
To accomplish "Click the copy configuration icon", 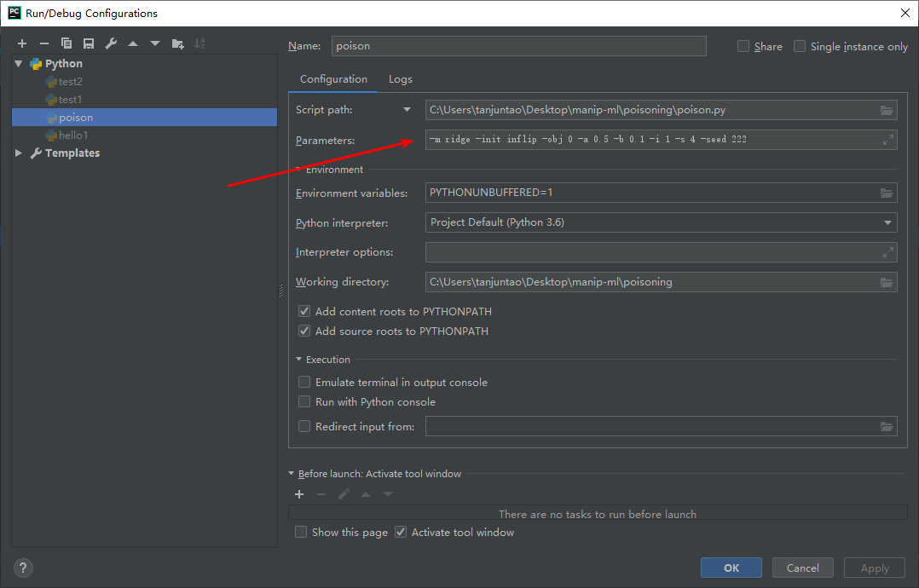I will click(66, 43).
